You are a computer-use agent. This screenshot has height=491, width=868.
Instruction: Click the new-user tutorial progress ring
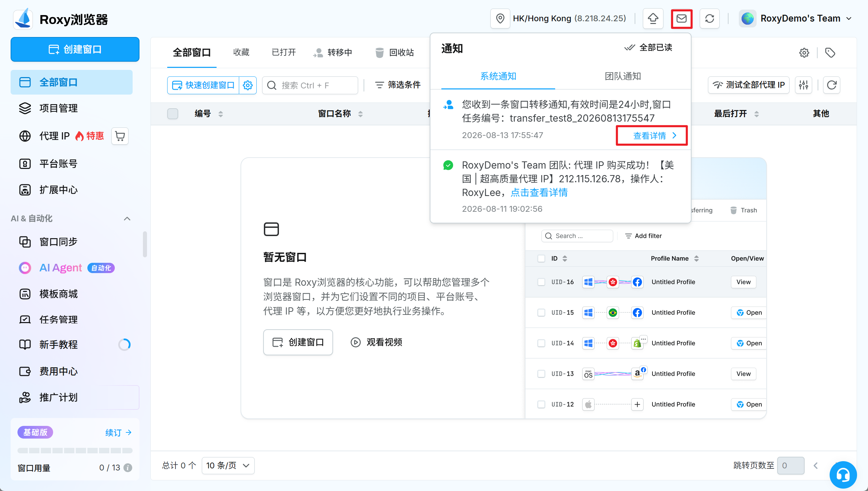tap(124, 344)
